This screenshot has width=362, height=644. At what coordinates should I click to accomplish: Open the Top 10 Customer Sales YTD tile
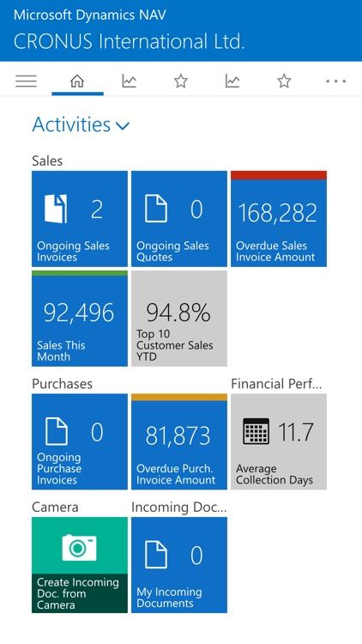pyautogui.click(x=179, y=319)
